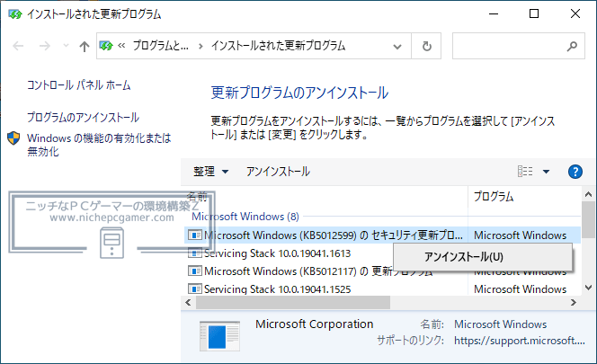Click the back navigation arrow

[x=18, y=46]
